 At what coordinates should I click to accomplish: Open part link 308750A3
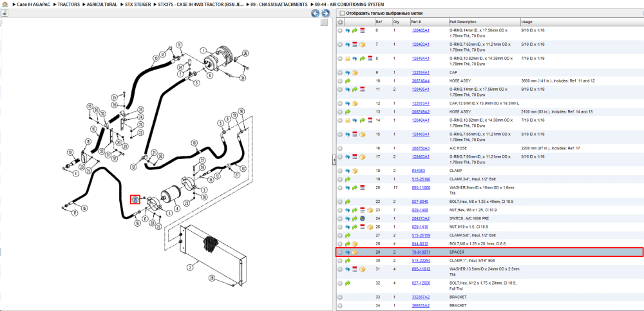[x=421, y=148]
